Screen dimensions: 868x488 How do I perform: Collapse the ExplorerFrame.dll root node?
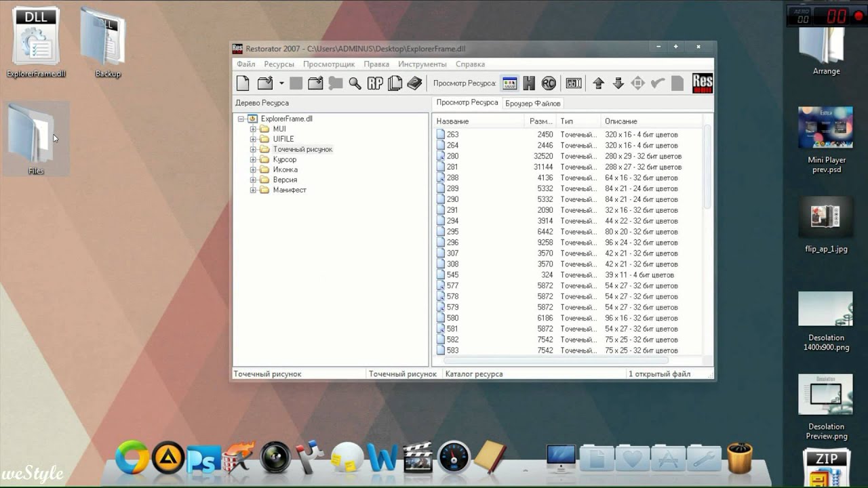[241, 119]
